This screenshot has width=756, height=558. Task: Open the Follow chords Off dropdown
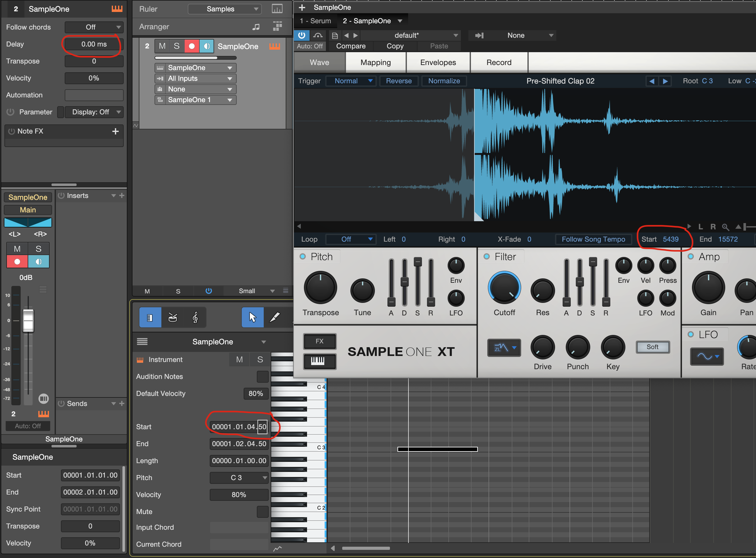click(94, 27)
